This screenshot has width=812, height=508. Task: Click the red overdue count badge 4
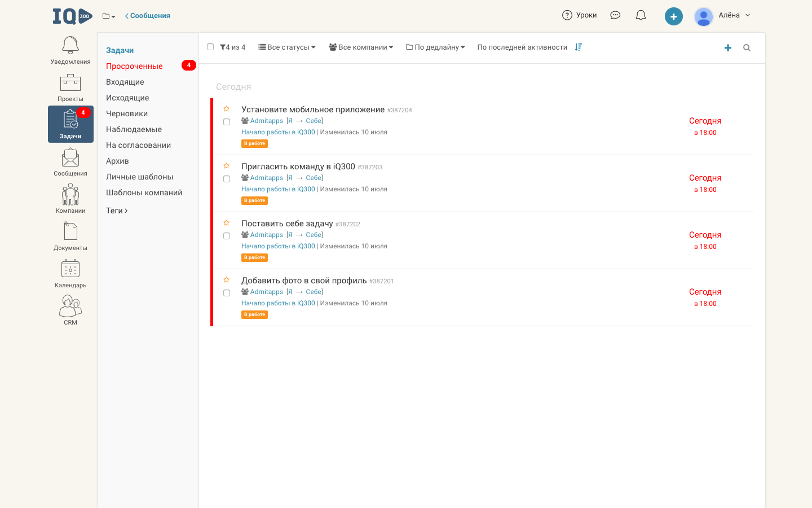[x=189, y=65]
